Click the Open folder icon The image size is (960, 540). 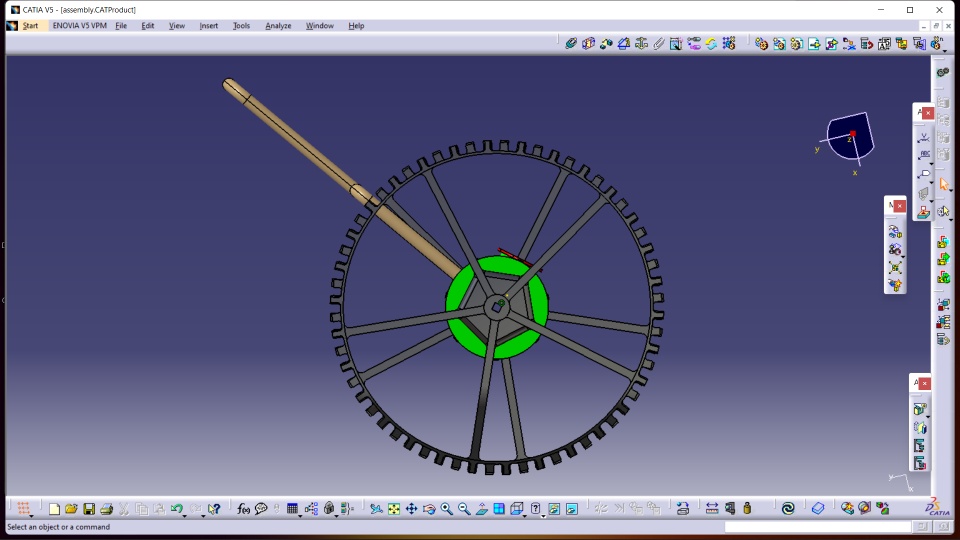coord(71,509)
